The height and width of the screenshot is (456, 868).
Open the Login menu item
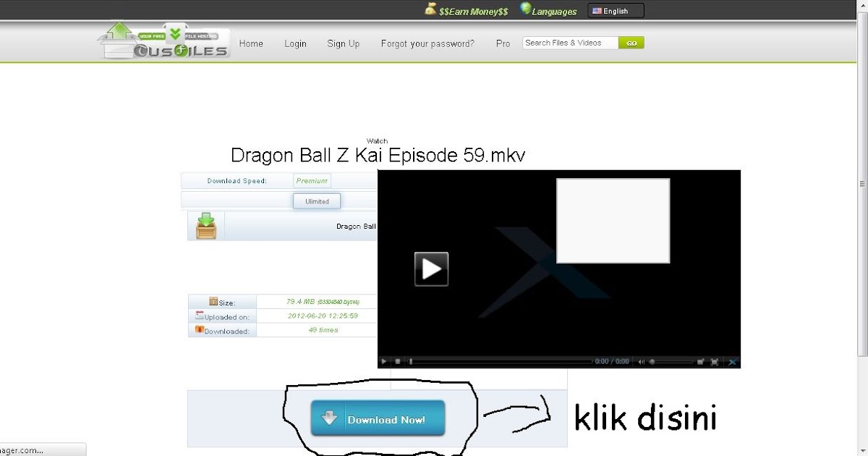(295, 43)
